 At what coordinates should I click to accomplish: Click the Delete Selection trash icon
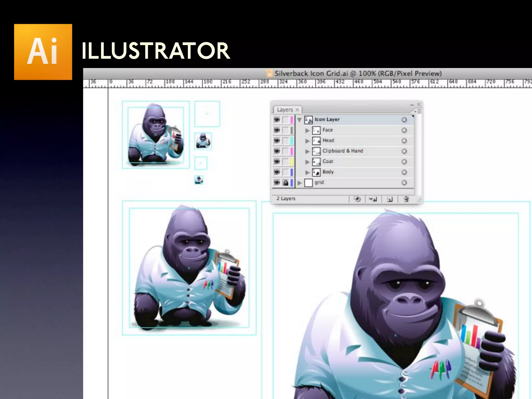click(x=406, y=199)
